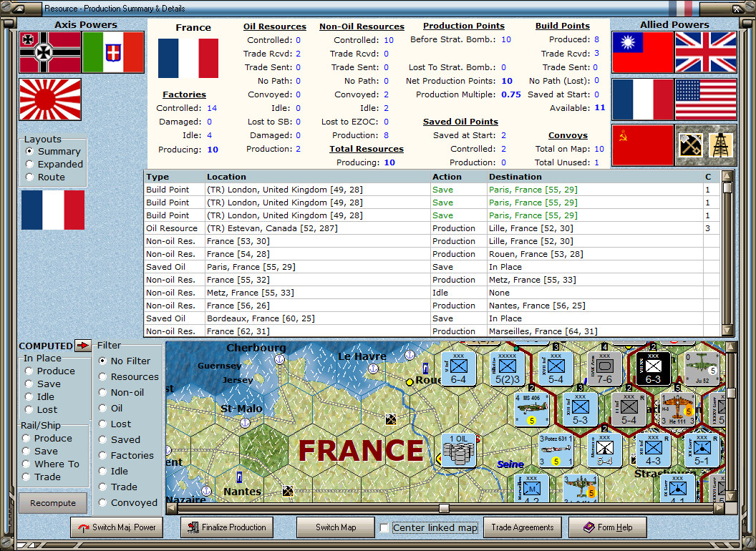Select the USA flag in Allied Powers

click(x=707, y=97)
